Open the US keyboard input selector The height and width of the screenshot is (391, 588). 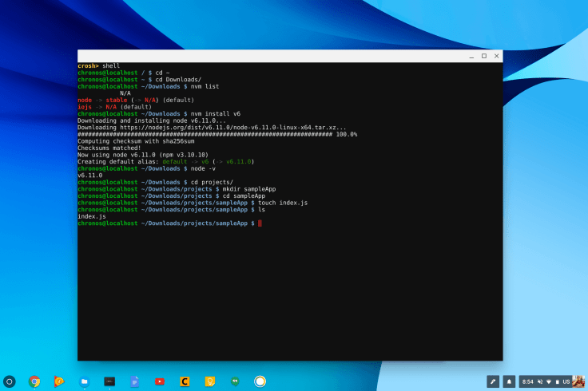click(566, 381)
